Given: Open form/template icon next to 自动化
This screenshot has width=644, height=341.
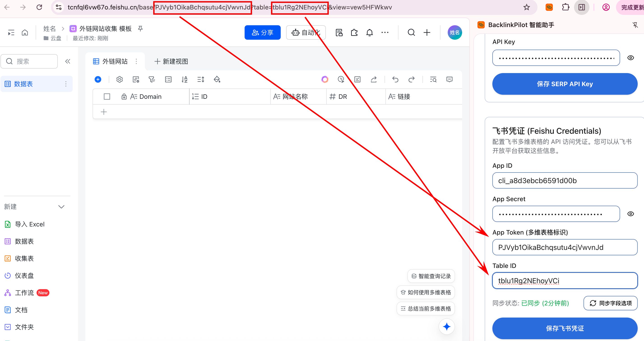Looking at the screenshot, I should click(x=339, y=32).
